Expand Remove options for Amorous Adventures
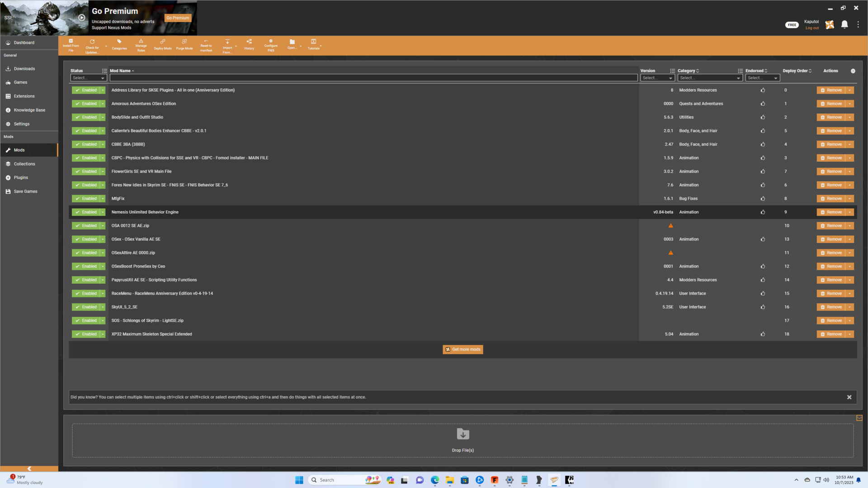This screenshot has height=488, width=868. pyautogui.click(x=850, y=103)
